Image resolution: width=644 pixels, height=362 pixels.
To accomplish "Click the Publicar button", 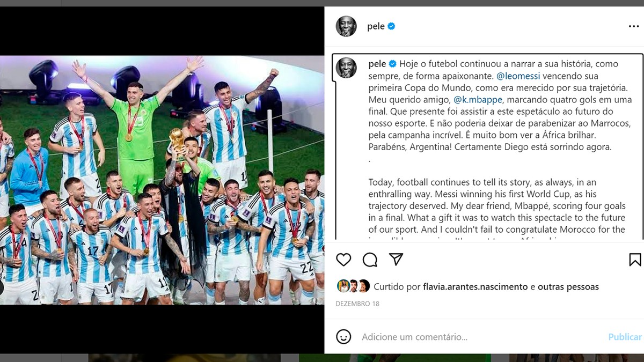I will click(625, 337).
